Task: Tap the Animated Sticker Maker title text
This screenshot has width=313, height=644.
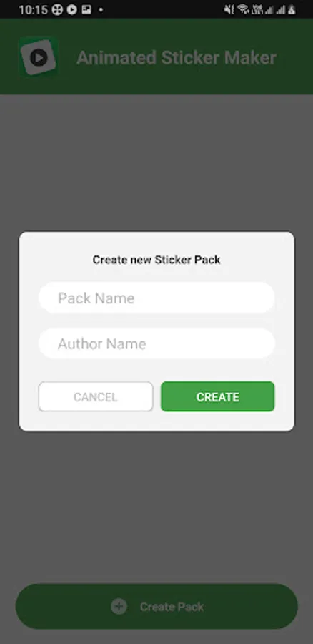Action: click(177, 57)
